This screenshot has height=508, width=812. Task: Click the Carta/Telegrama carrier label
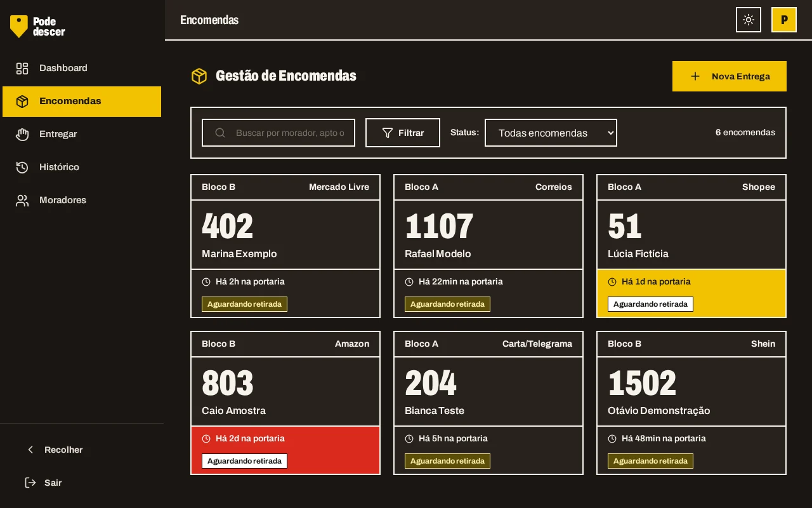pyautogui.click(x=537, y=344)
